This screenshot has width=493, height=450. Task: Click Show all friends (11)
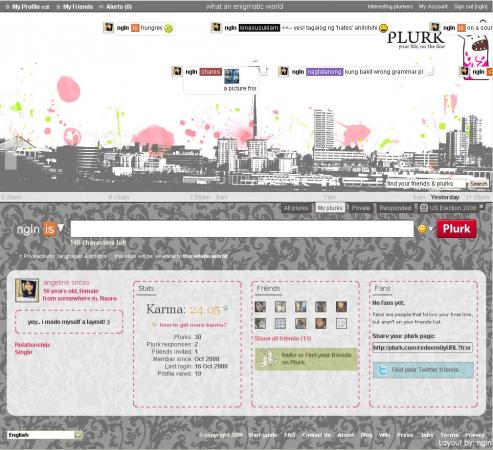click(x=283, y=338)
